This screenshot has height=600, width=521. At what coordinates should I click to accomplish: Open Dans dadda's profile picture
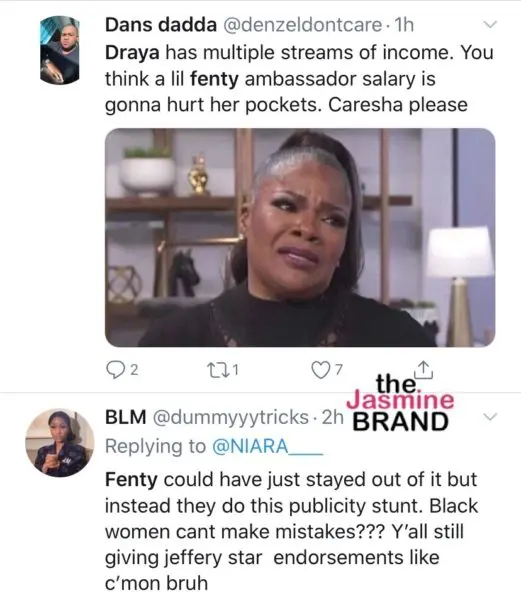click(60, 50)
